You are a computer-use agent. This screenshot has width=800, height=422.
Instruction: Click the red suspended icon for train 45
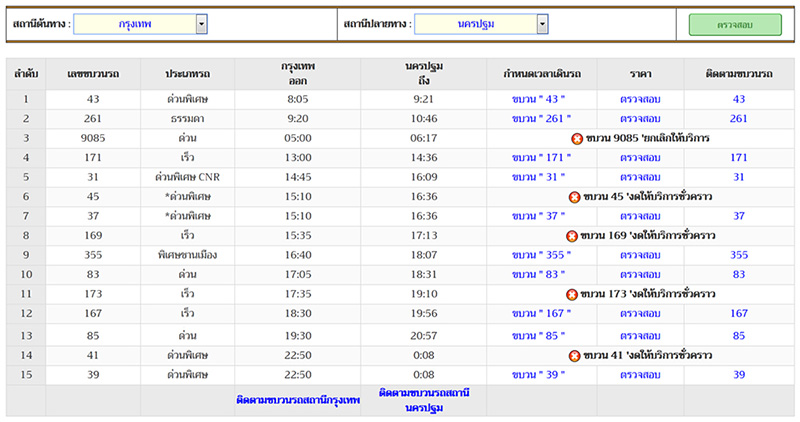coord(573,197)
